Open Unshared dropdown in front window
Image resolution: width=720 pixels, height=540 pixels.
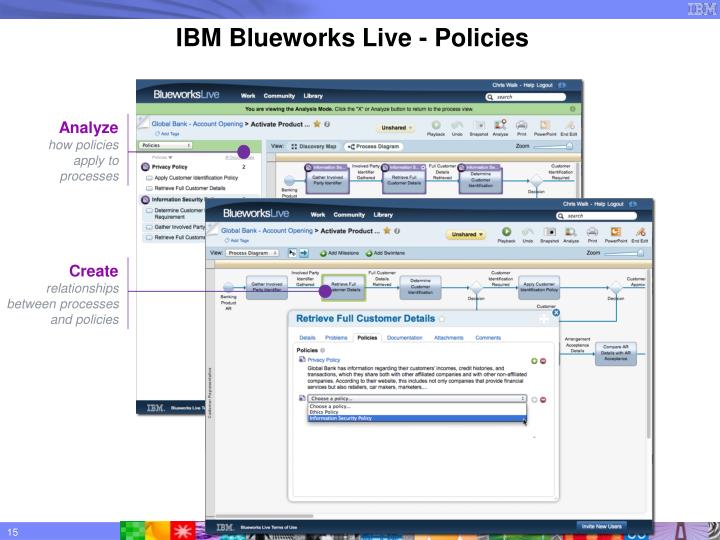pos(466,234)
